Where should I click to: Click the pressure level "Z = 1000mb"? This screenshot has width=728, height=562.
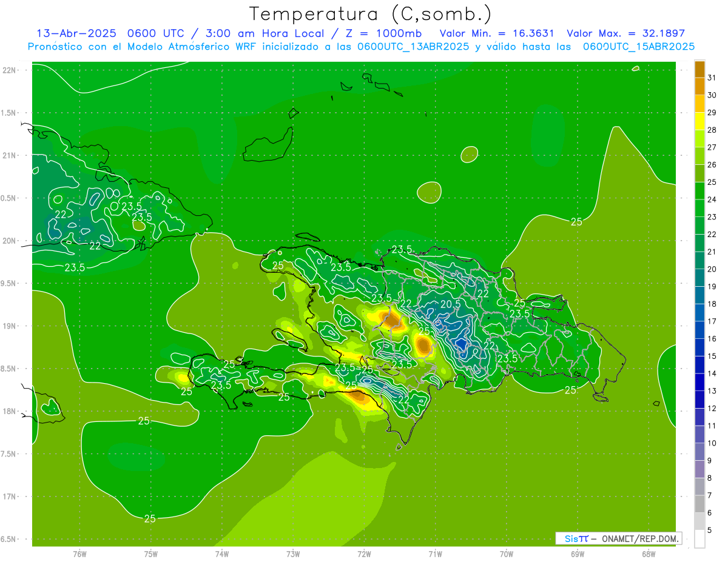383,33
